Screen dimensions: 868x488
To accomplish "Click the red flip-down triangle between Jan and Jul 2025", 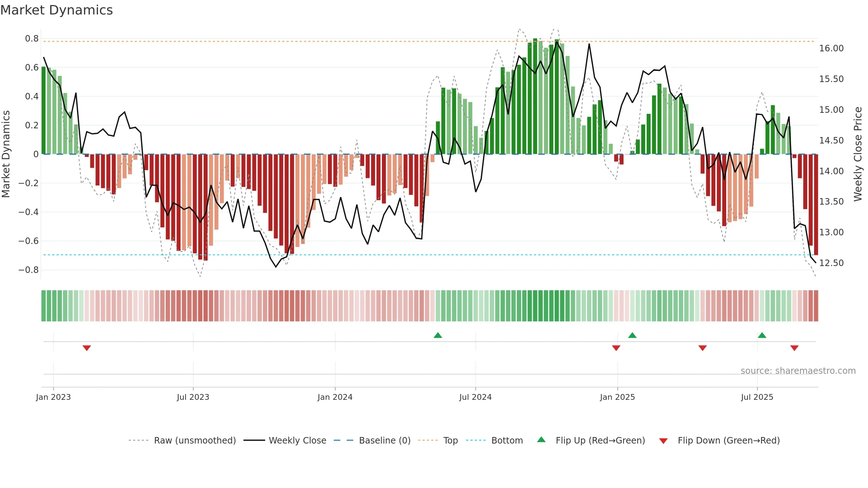I will coord(703,348).
